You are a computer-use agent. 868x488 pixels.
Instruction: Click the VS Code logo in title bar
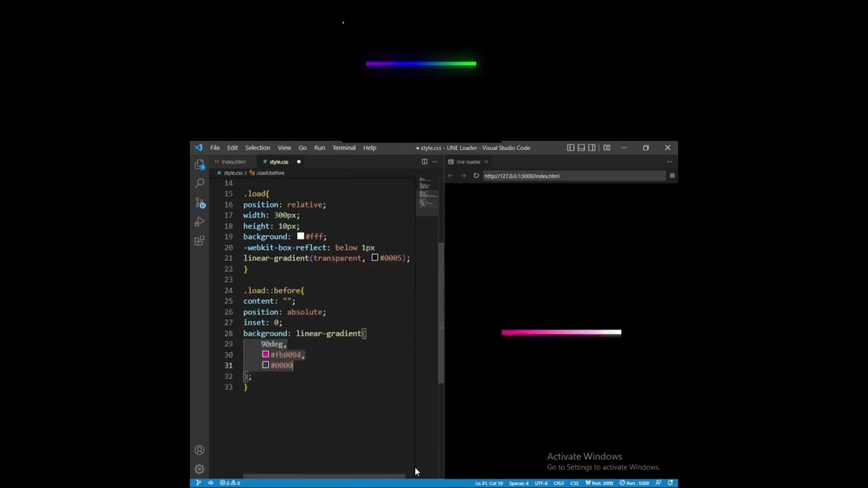pyautogui.click(x=198, y=147)
